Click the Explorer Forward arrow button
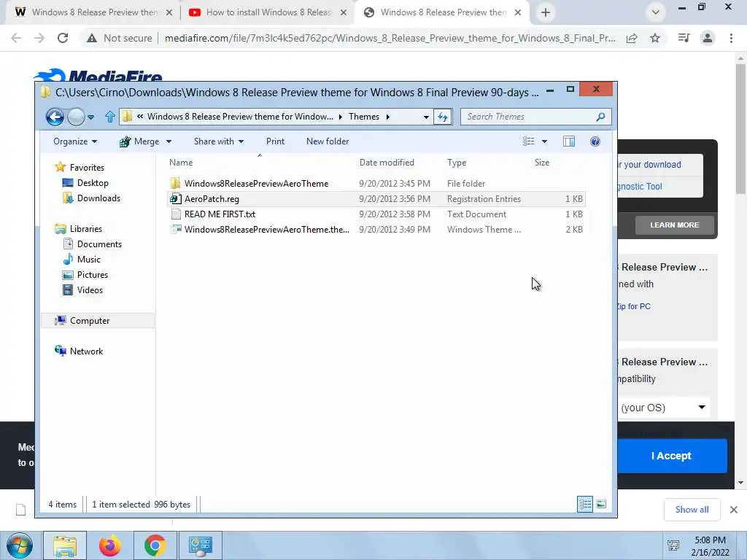 pyautogui.click(x=76, y=117)
